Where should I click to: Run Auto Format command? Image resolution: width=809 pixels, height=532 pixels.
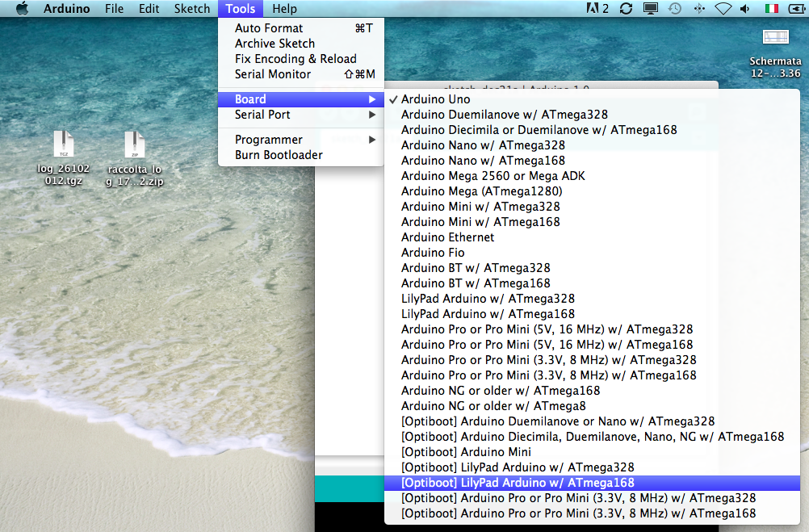269,28
